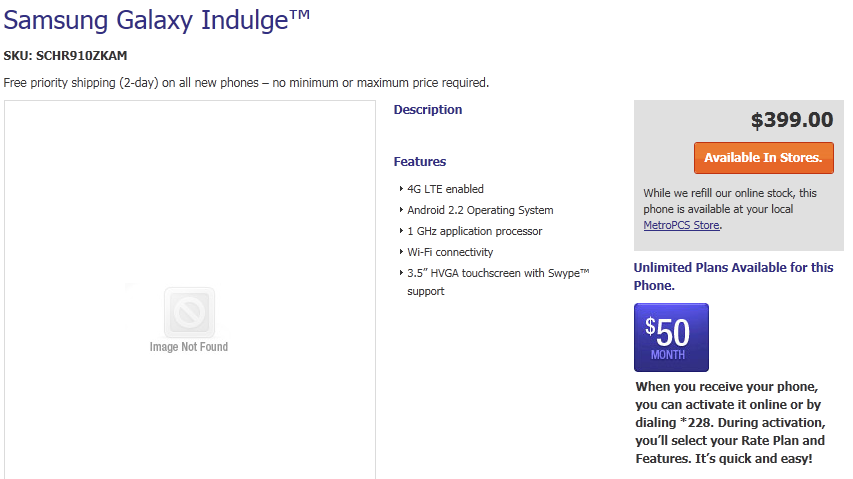This screenshot has width=853, height=479.
Task: Select the "Description" section heading
Action: click(x=428, y=110)
